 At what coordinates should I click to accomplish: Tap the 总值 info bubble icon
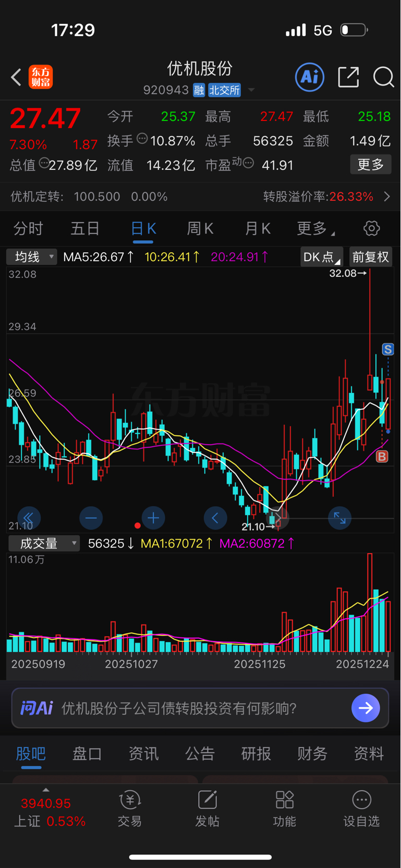(44, 163)
